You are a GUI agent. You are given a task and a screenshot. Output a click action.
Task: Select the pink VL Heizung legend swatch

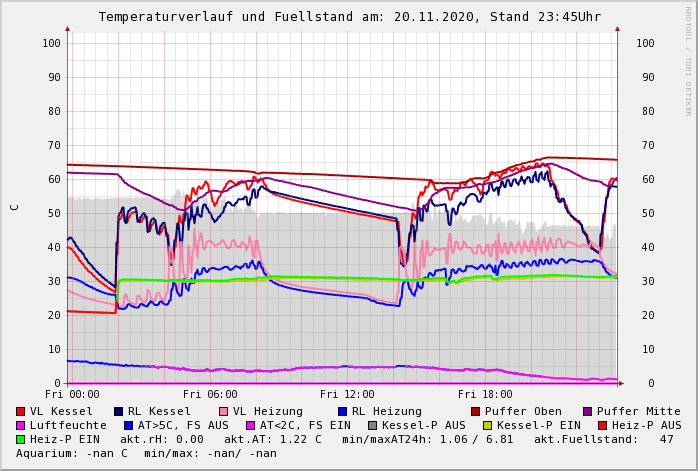click(x=223, y=411)
